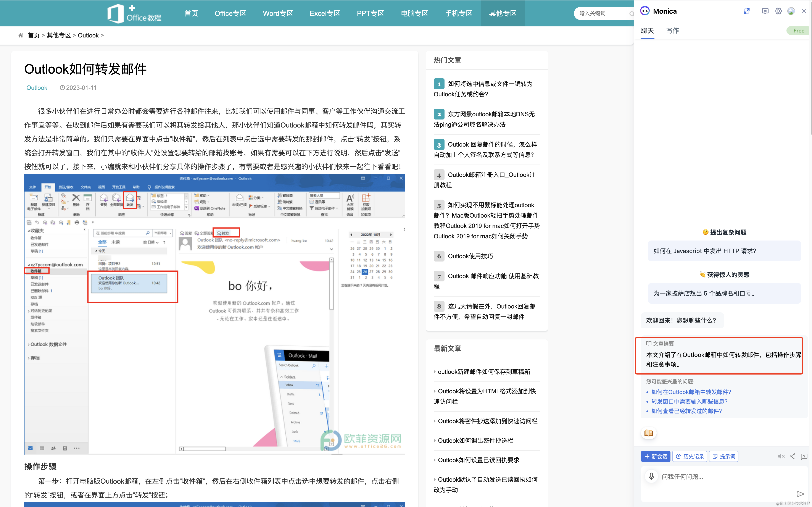
Task: Expand Monica panel to full window
Action: click(746, 11)
